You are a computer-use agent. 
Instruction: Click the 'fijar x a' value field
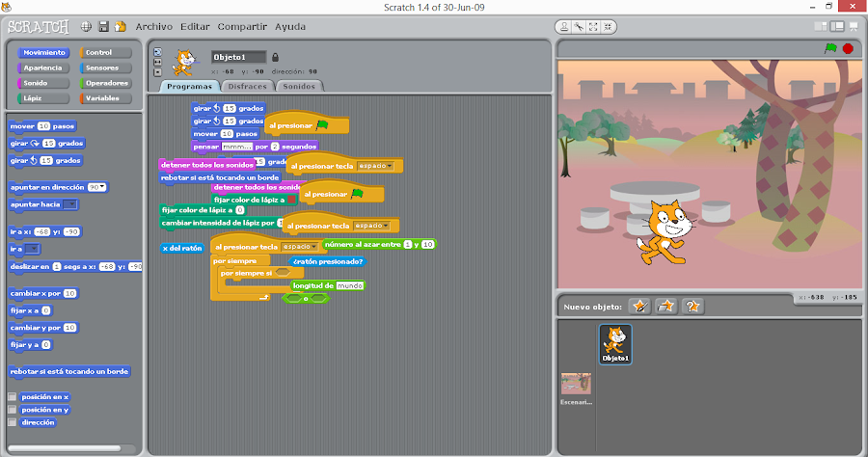click(46, 311)
